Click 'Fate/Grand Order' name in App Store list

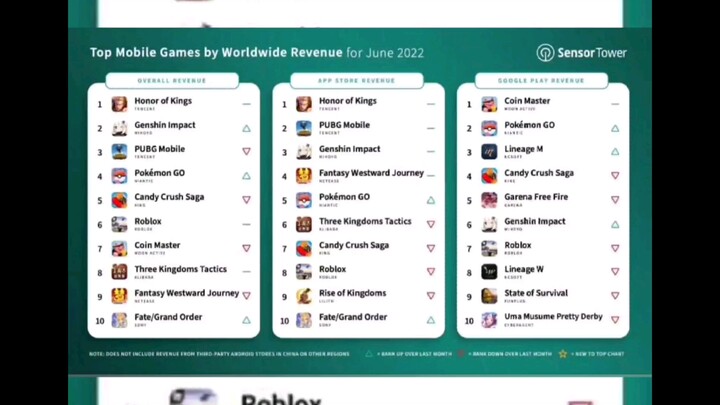353,317
